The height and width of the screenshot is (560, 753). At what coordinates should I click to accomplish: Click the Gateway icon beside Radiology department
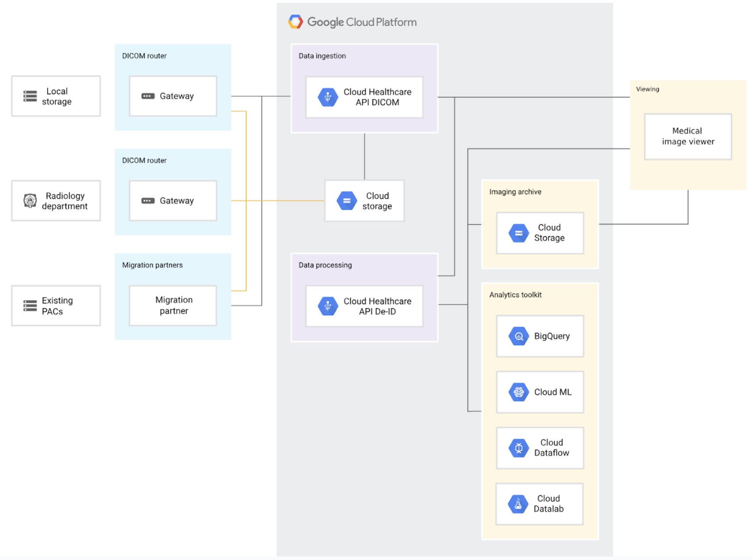[x=148, y=201]
